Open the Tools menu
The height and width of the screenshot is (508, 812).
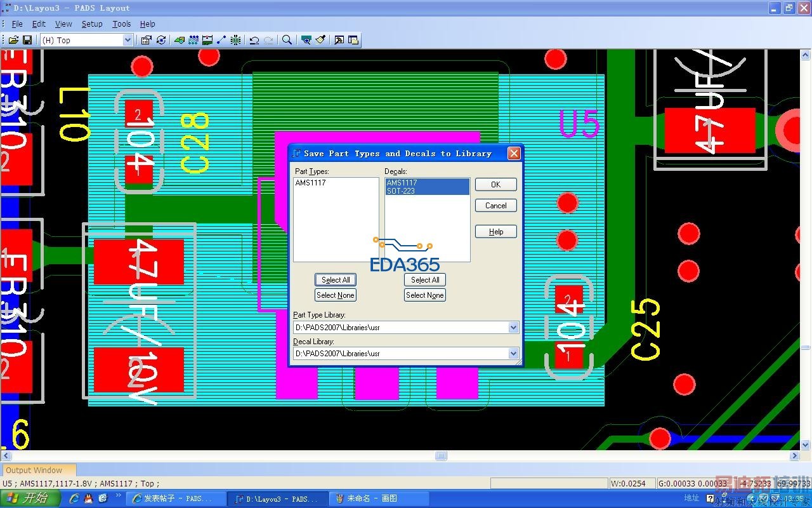[x=121, y=24]
